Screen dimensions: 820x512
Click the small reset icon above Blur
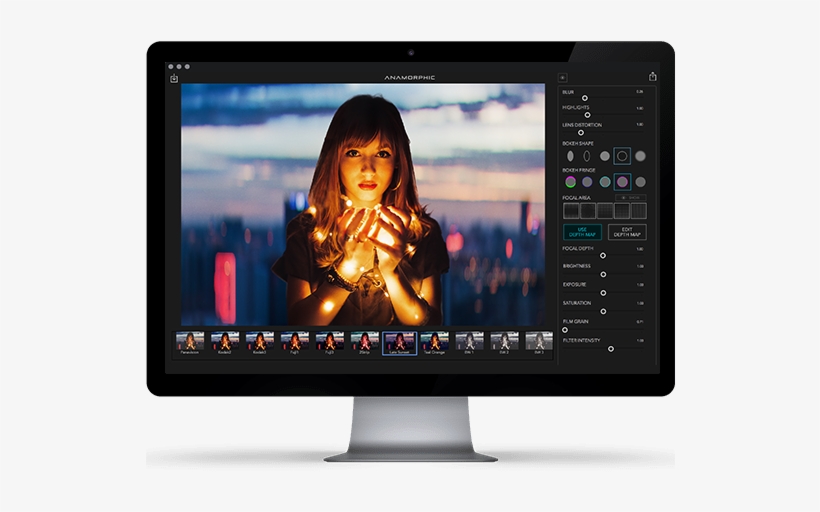point(563,77)
